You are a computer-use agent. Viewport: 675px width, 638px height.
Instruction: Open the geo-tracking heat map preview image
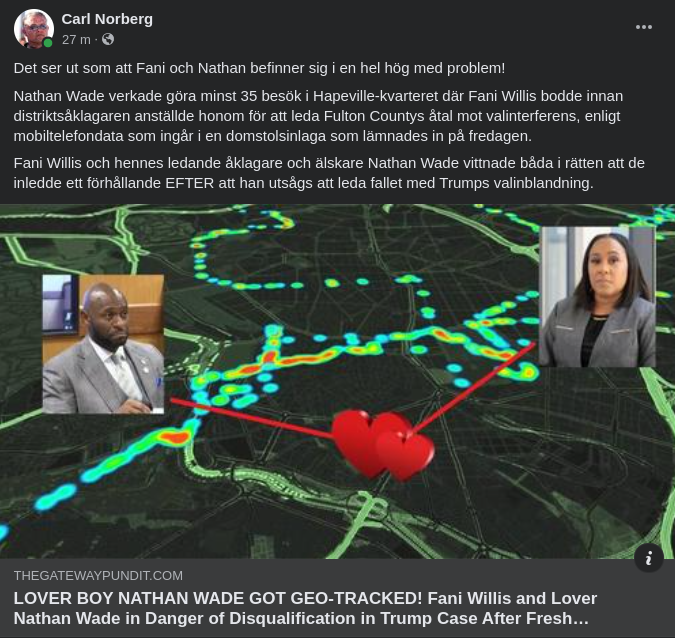click(338, 381)
